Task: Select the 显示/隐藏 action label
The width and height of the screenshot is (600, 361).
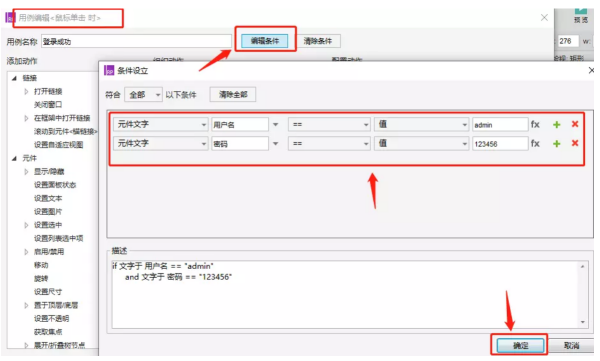Action: [x=49, y=172]
